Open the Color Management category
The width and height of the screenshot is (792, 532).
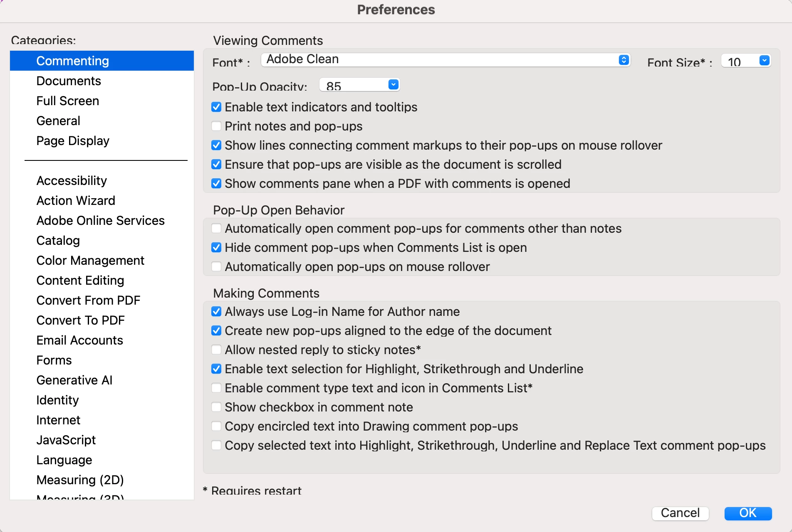click(x=90, y=261)
